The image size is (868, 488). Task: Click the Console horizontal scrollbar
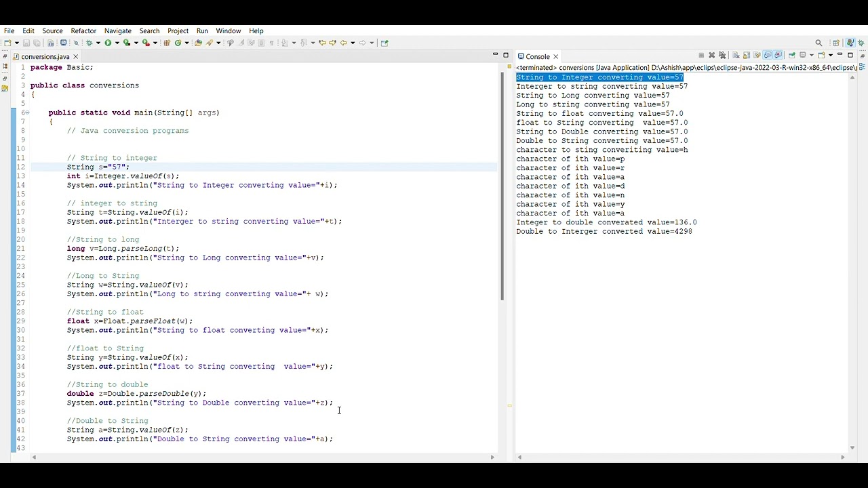(x=682, y=457)
